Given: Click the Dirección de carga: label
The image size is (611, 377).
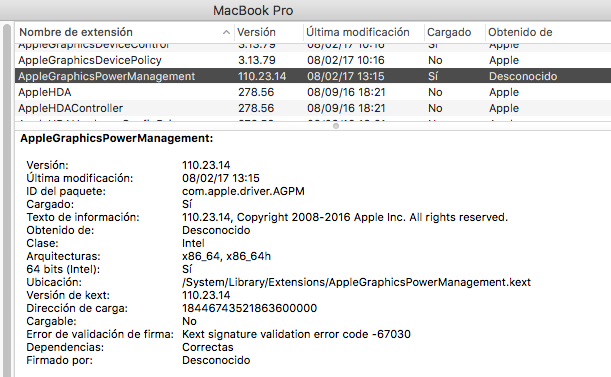Looking at the screenshot, I should [77, 308].
